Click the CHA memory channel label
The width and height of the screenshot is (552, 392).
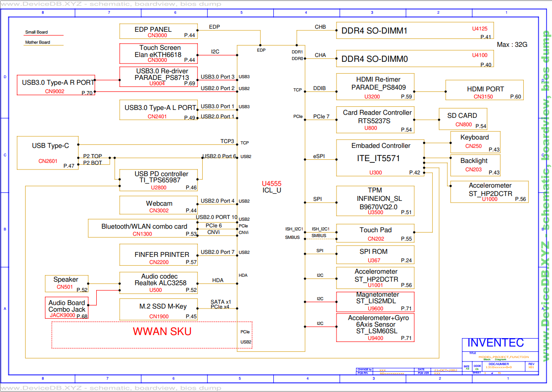coord(320,55)
